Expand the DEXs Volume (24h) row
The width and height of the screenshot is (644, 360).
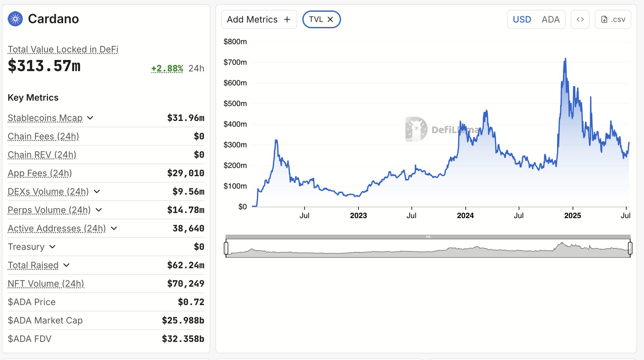coord(97,191)
